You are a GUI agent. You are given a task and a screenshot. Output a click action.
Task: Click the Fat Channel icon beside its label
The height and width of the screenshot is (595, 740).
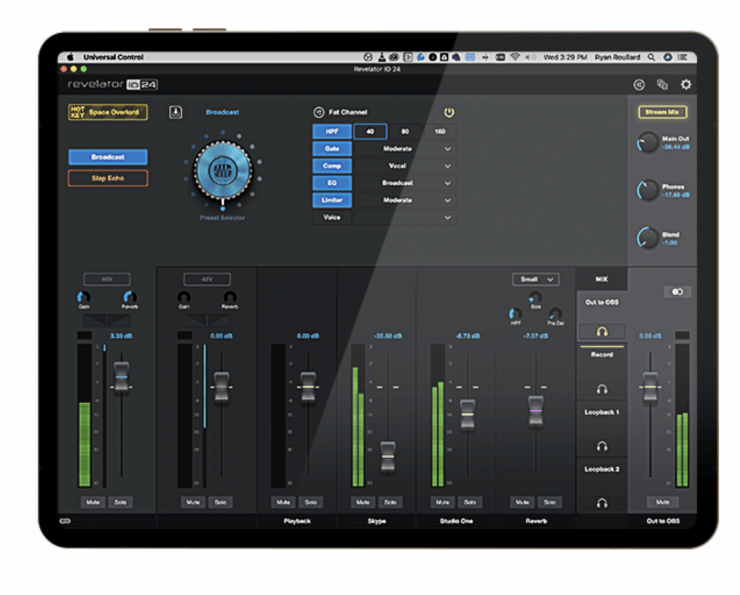(319, 113)
